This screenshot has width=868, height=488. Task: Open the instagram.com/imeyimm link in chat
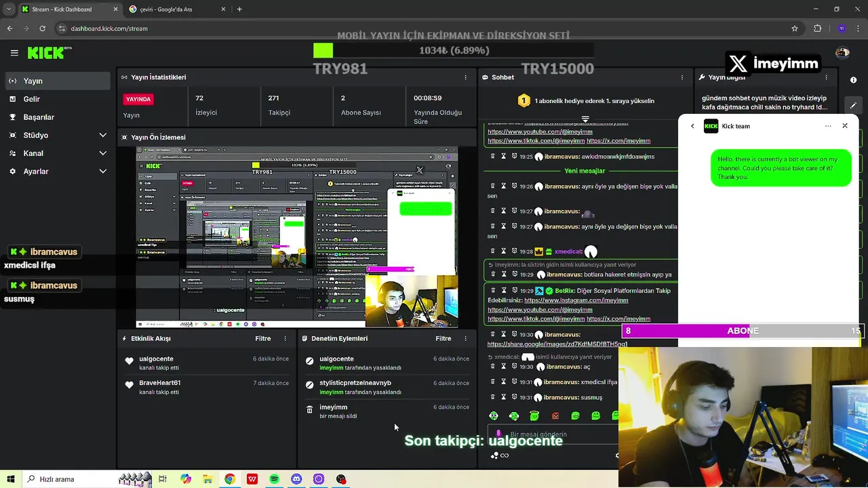[x=576, y=300]
